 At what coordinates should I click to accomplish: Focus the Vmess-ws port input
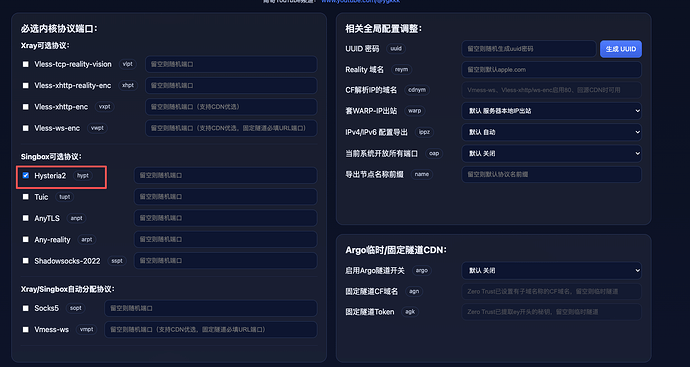(x=210, y=329)
